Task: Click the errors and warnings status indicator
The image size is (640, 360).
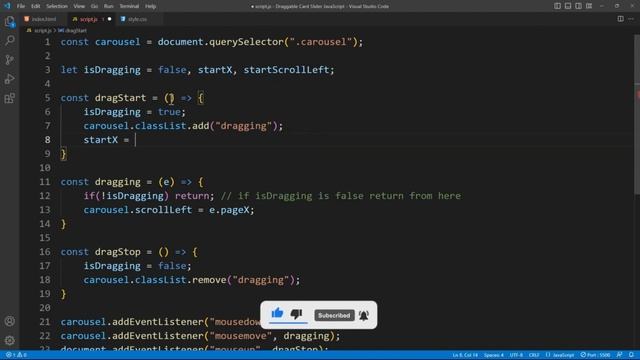Action: point(16,355)
